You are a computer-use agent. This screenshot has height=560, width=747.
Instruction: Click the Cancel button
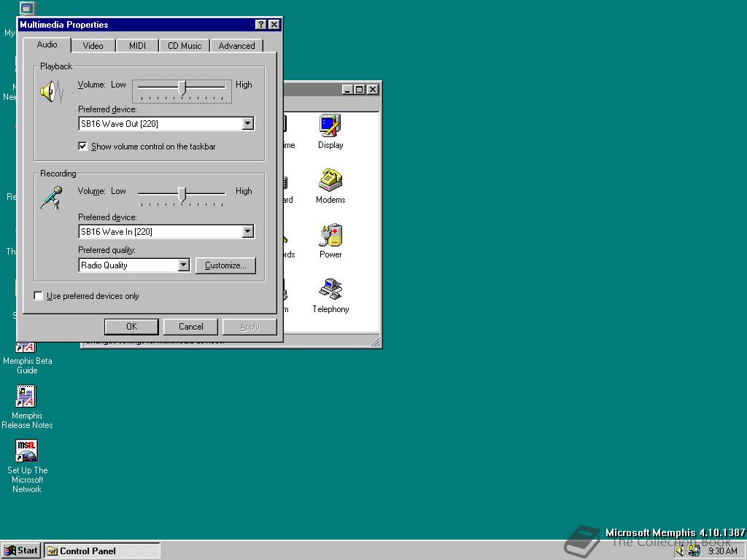[190, 327]
